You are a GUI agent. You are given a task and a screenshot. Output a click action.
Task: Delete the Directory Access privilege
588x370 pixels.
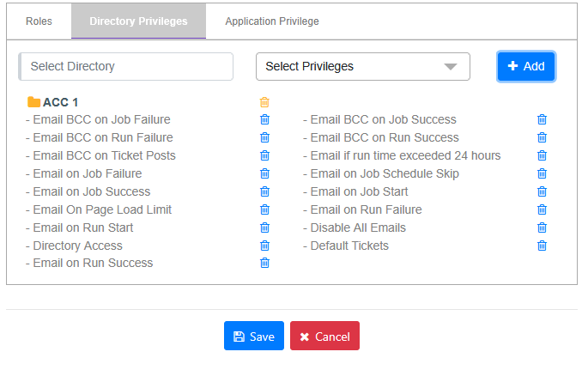pyautogui.click(x=264, y=246)
